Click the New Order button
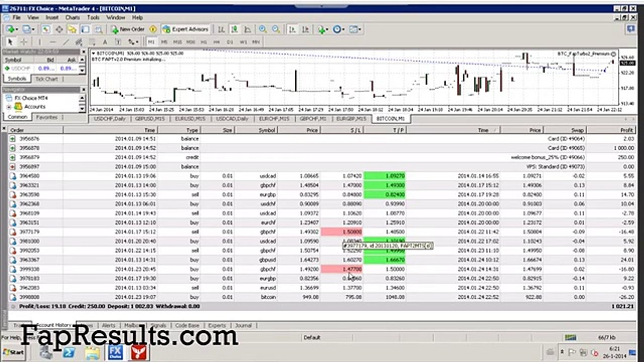The width and height of the screenshot is (644, 362). pyautogui.click(x=128, y=30)
